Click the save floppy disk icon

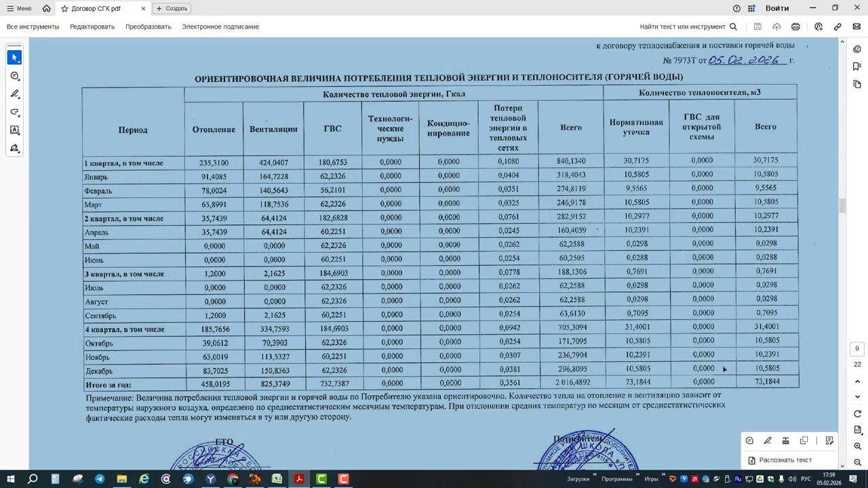pos(757,26)
